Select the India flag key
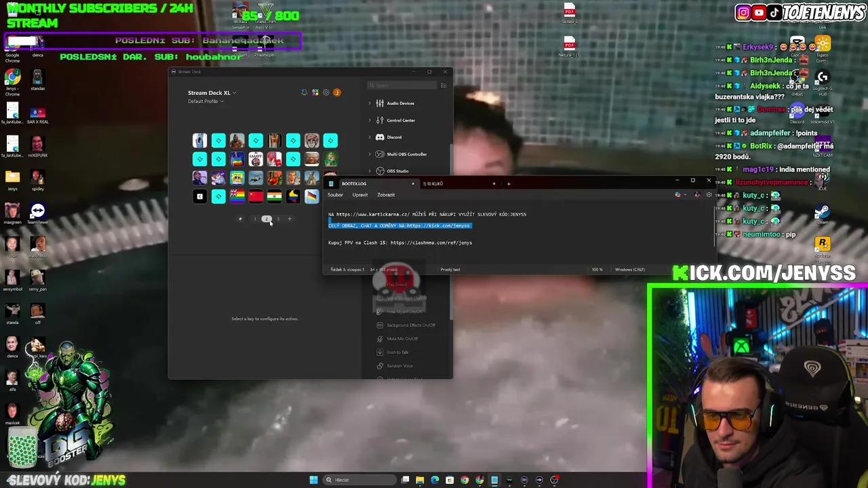The height and width of the screenshot is (488, 868). coord(274,196)
